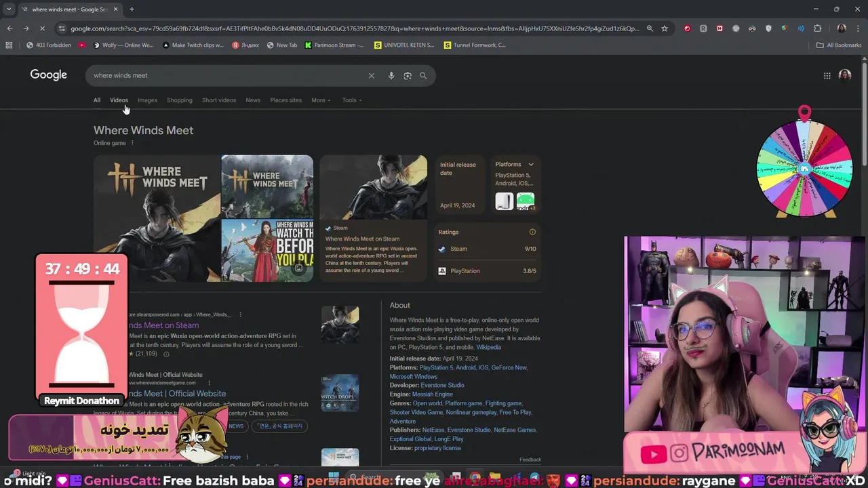This screenshot has height=488, width=868.
Task: Open the Steam 9/10 rating row
Action: [x=487, y=249]
